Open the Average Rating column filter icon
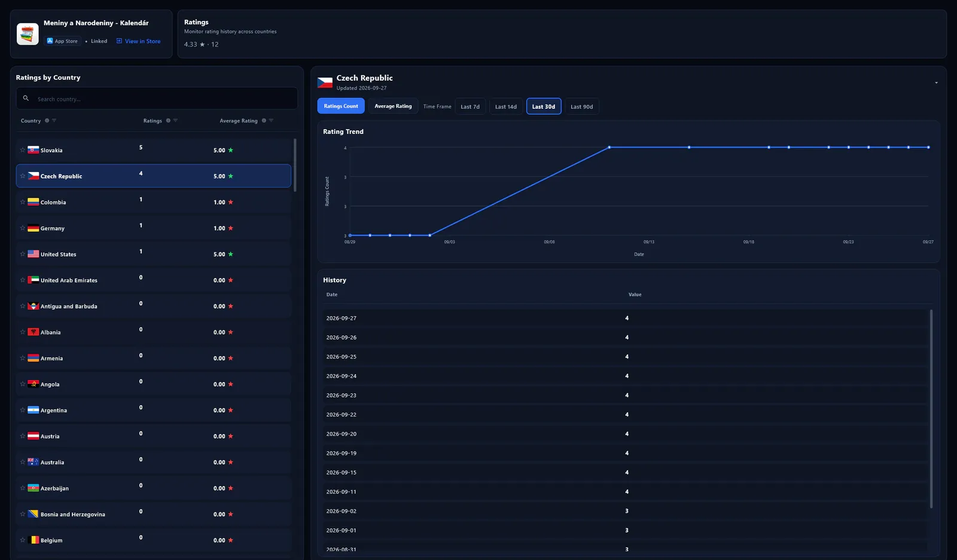The height and width of the screenshot is (560, 957). 271,121
